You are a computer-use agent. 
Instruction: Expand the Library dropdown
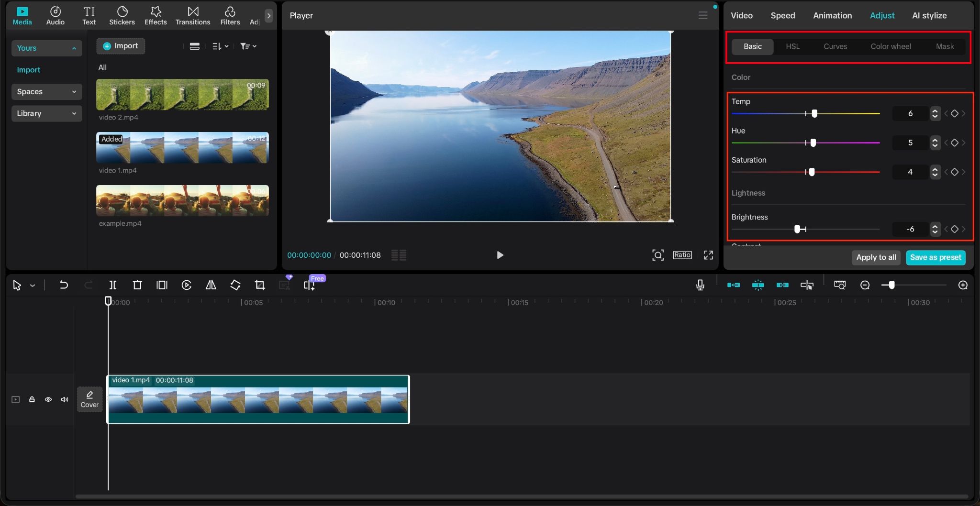pos(46,113)
